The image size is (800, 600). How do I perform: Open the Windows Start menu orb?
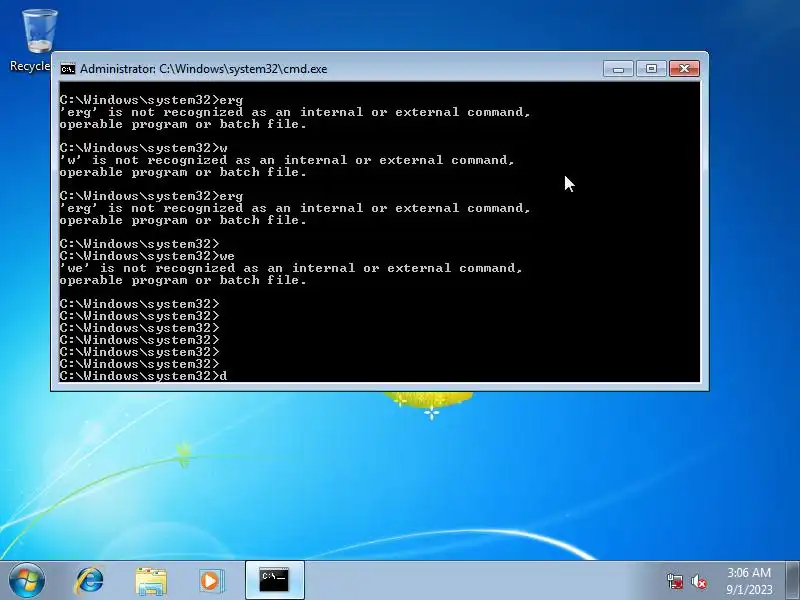[x=27, y=581]
